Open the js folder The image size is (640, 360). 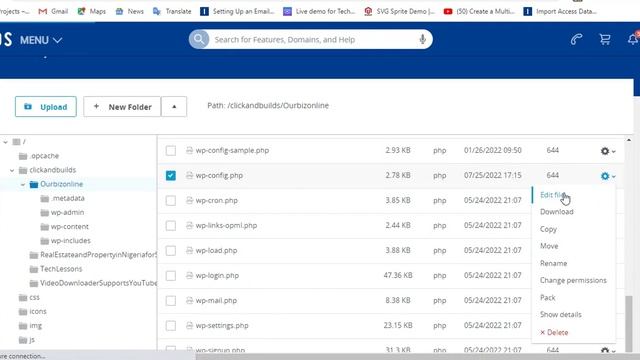27,340
